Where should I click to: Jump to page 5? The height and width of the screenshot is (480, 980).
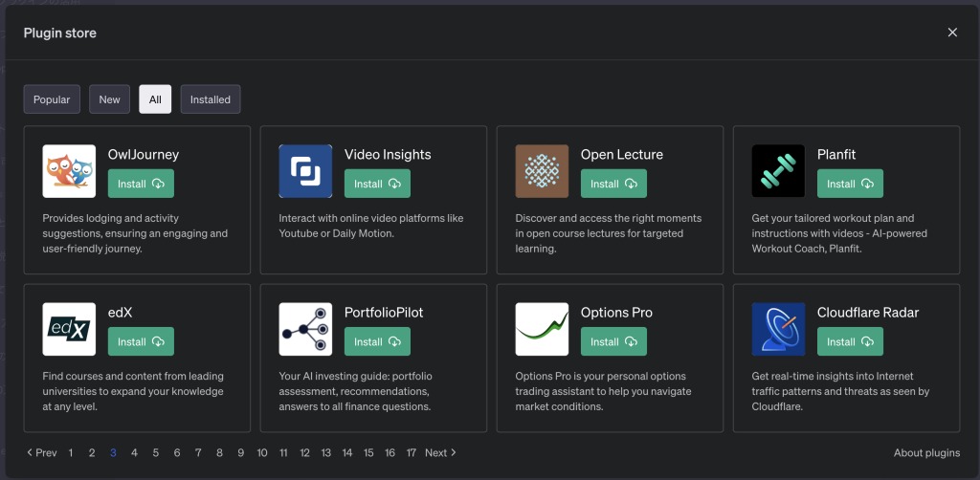tap(156, 452)
